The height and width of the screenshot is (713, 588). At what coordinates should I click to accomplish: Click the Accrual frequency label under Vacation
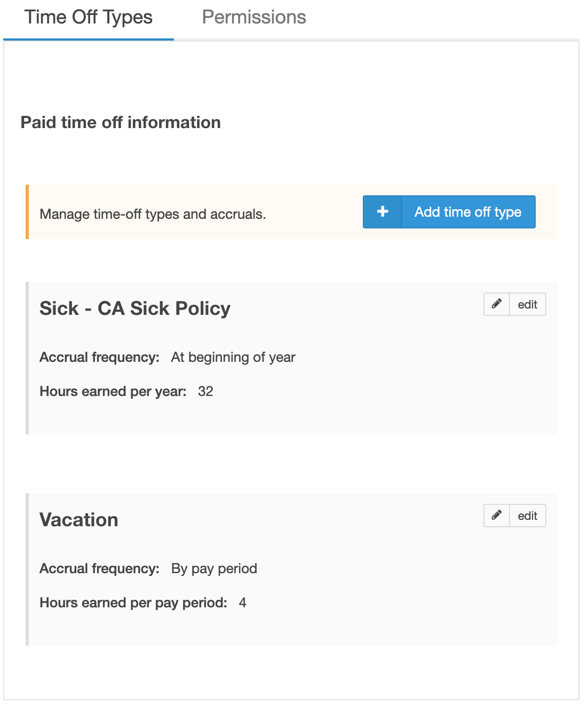point(99,568)
